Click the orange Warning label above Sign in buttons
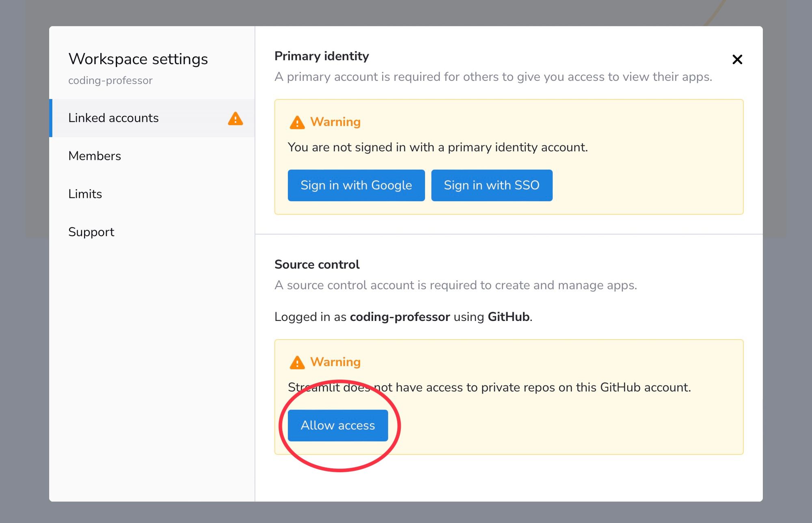 [335, 122]
